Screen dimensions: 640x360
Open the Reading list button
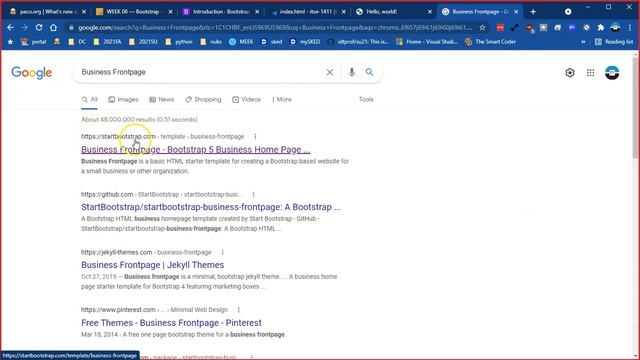pos(614,42)
